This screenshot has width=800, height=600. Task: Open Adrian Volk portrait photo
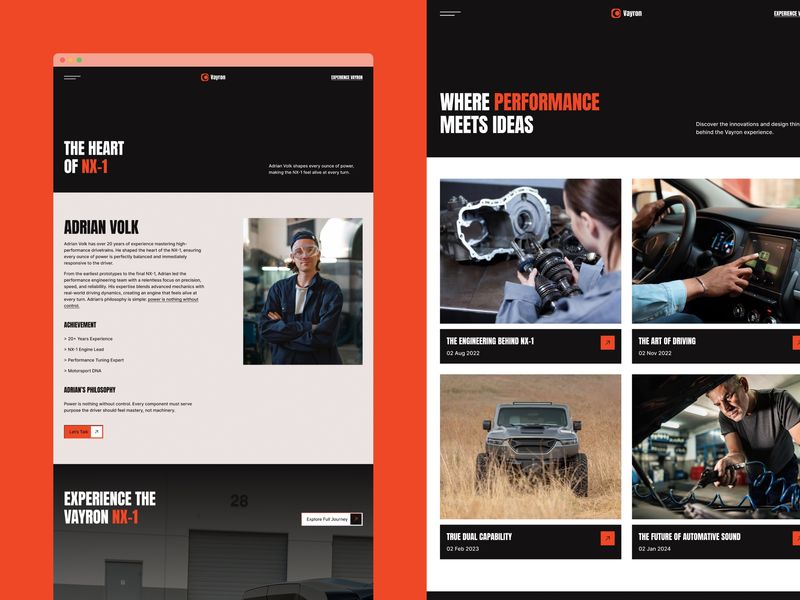pyautogui.click(x=303, y=291)
